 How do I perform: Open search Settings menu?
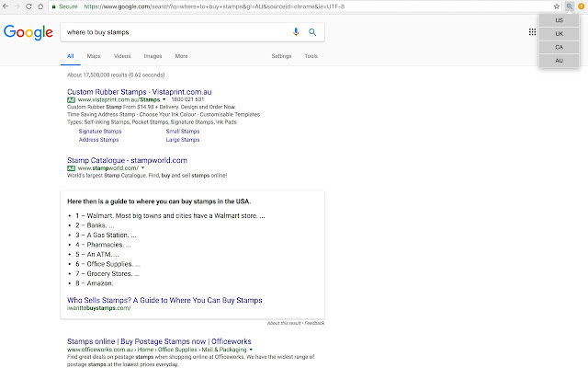tap(282, 56)
